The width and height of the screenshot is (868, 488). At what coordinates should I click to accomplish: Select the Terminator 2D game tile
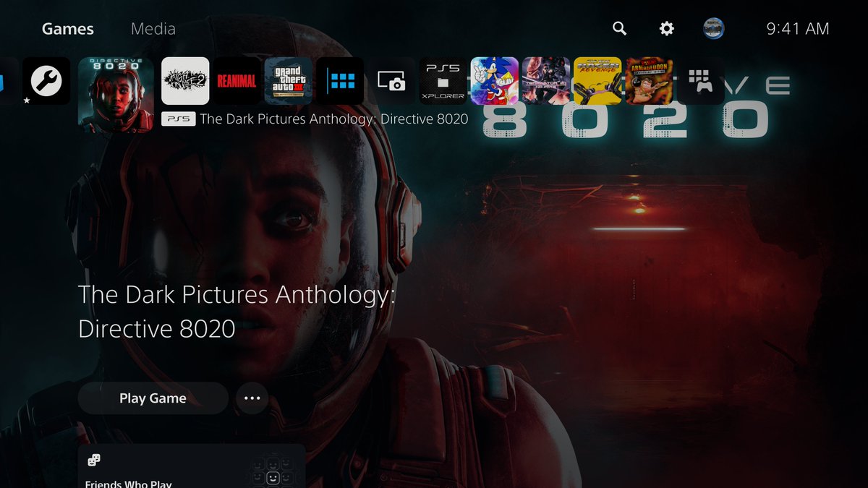pos(546,81)
